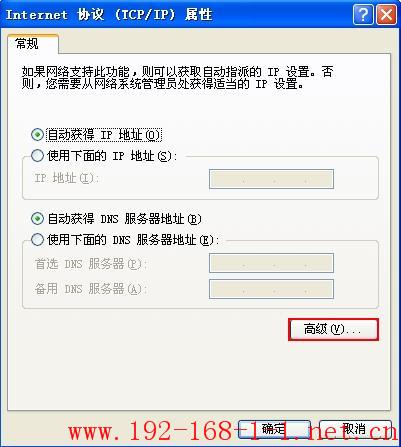Click the question mark help button
Image resolution: width=401 pixels, height=447 pixels.
pyautogui.click(x=363, y=15)
